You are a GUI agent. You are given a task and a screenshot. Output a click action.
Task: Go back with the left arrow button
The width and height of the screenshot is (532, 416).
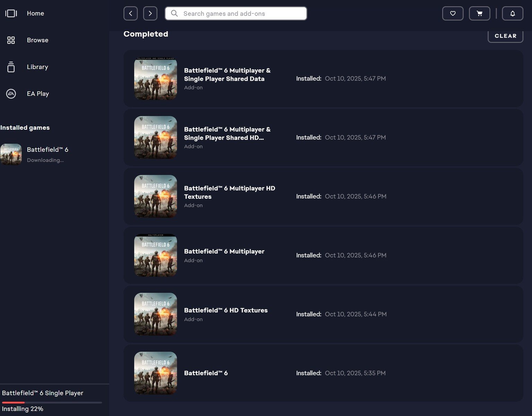[131, 14]
